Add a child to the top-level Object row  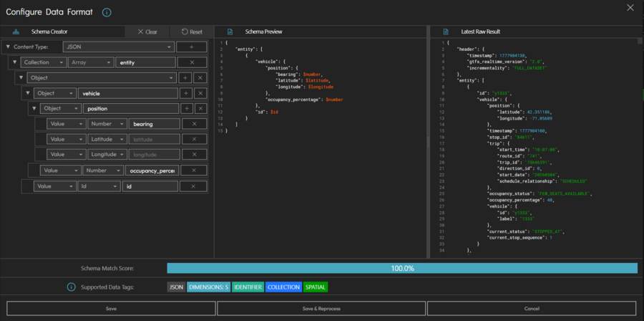pos(185,77)
